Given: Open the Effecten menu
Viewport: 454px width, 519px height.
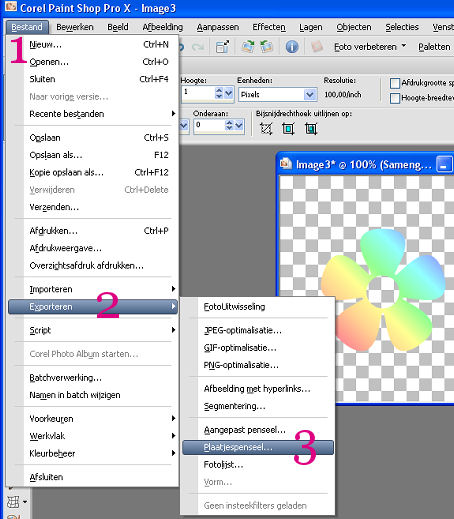Looking at the screenshot, I should click(269, 27).
